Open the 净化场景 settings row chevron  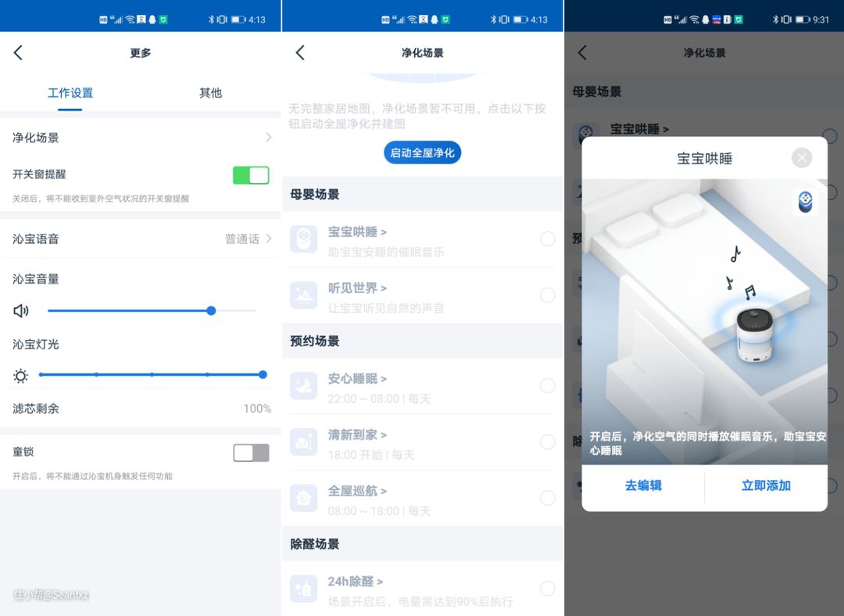[x=268, y=138]
